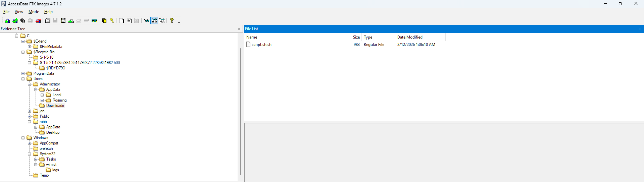The height and width of the screenshot is (182, 644).
Task: Select the winevt folder
Action: pos(51,165)
